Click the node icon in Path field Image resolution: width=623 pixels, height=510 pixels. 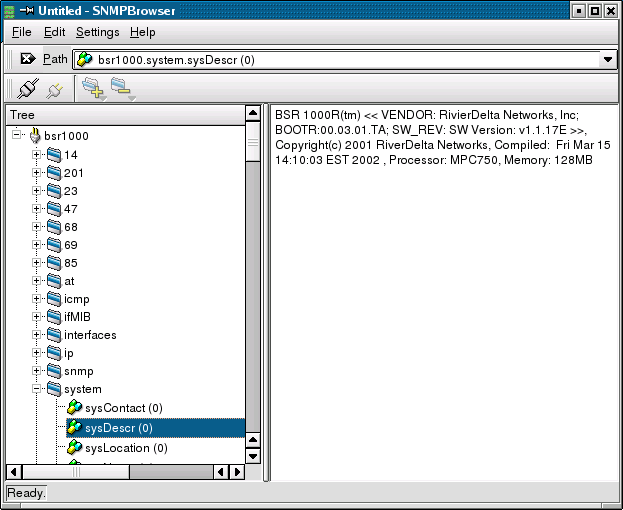(x=85, y=60)
